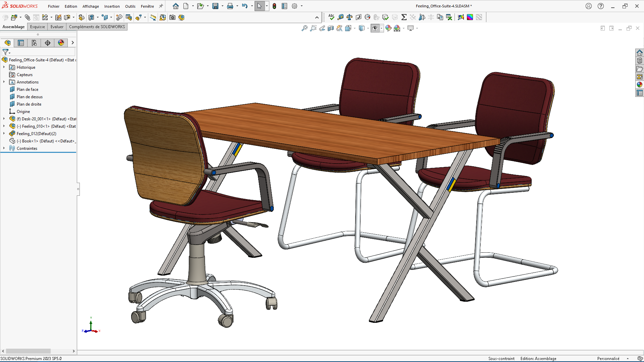Expand the Contraintes folder
Viewport: 644px width, 362px height.
coord(4,148)
